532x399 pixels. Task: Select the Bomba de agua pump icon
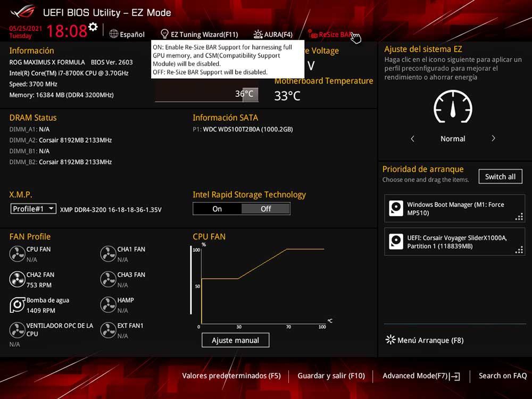[x=17, y=305]
